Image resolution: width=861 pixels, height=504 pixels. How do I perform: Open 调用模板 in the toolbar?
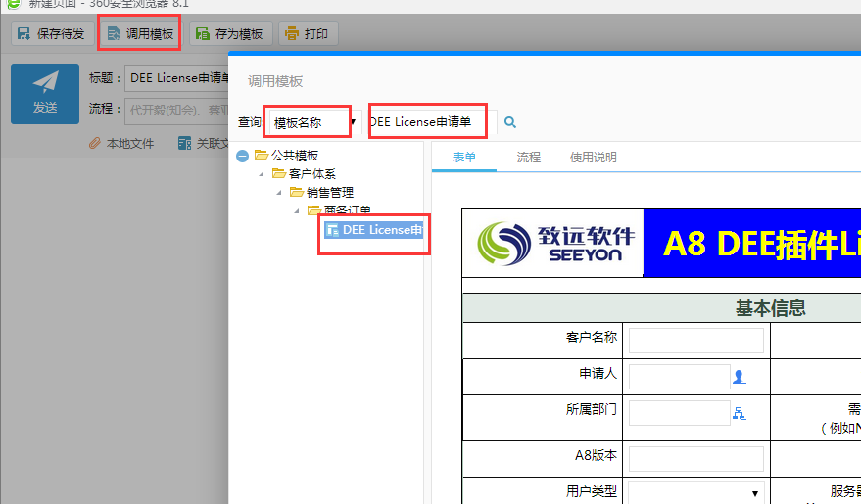point(141,34)
